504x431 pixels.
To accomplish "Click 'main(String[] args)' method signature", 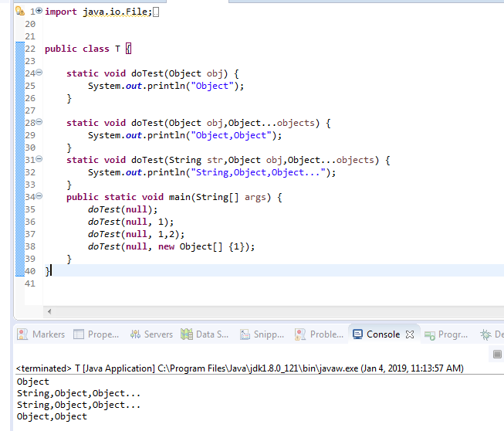I will (220, 197).
